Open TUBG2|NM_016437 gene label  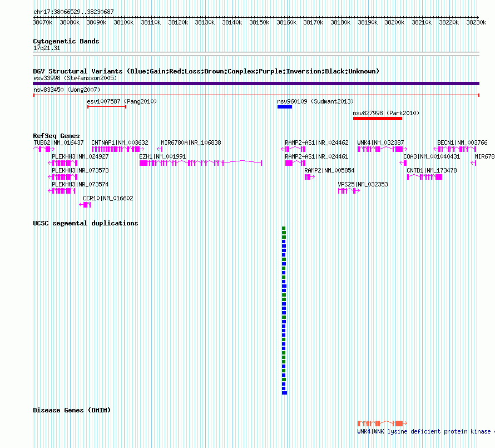[59, 143]
